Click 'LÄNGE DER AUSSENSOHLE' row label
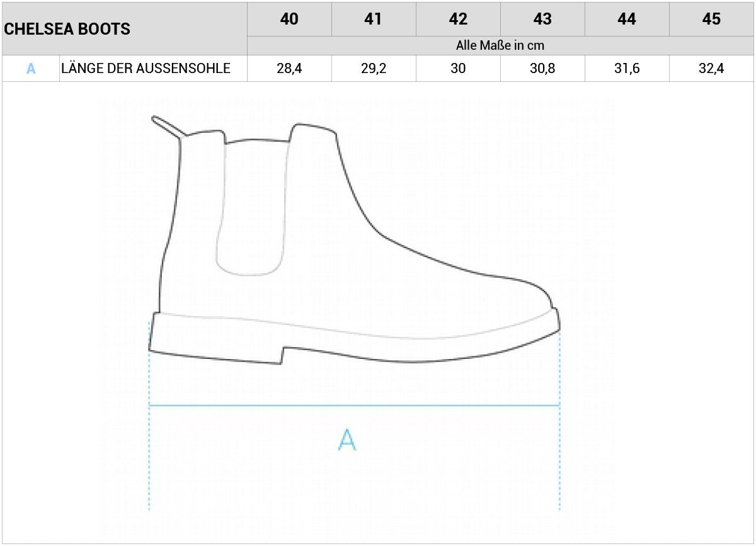Image resolution: width=756 pixels, height=546 pixels. coord(146,69)
